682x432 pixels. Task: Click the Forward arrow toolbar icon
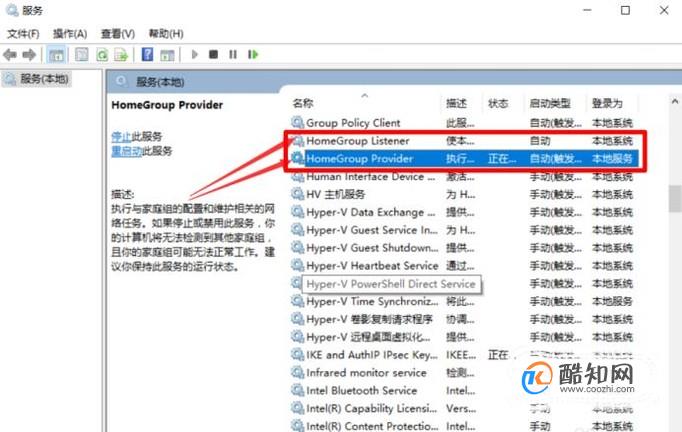coord(29,55)
